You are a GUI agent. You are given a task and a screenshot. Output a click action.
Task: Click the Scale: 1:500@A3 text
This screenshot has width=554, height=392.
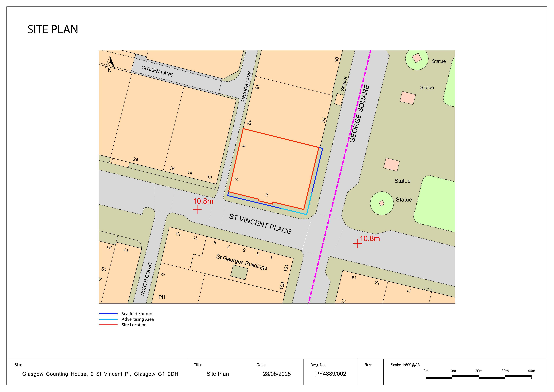pos(405,365)
